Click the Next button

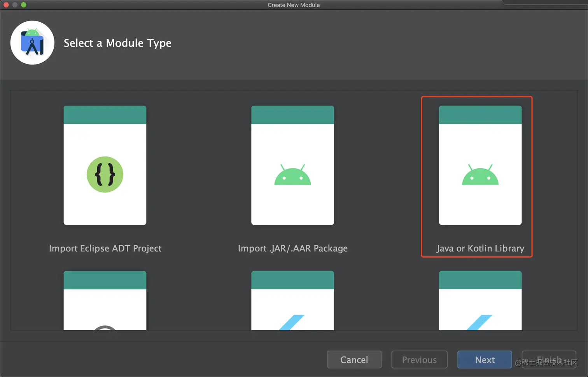coord(485,360)
